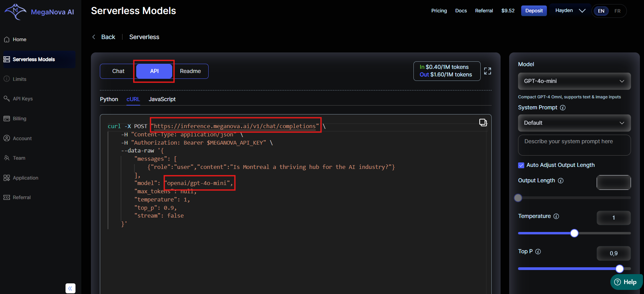Screen dimensions: 644x294
Task: Click the Temperature slider handle
Action: click(574, 233)
